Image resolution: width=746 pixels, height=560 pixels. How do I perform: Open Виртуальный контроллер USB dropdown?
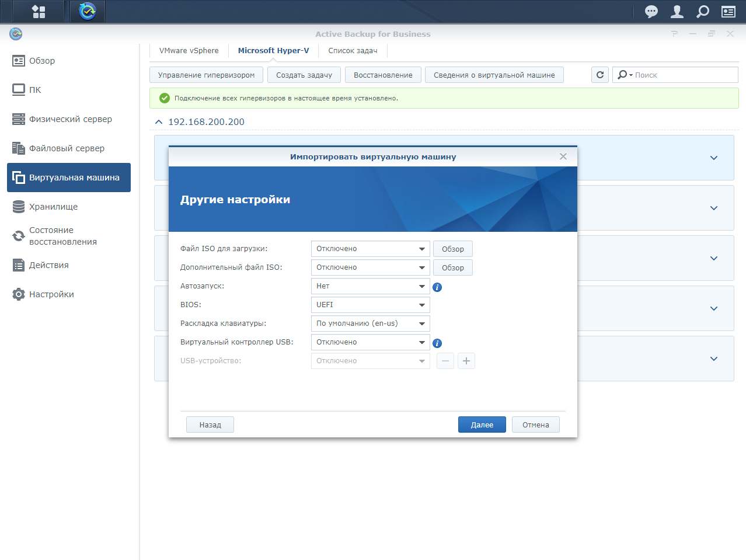point(371,342)
